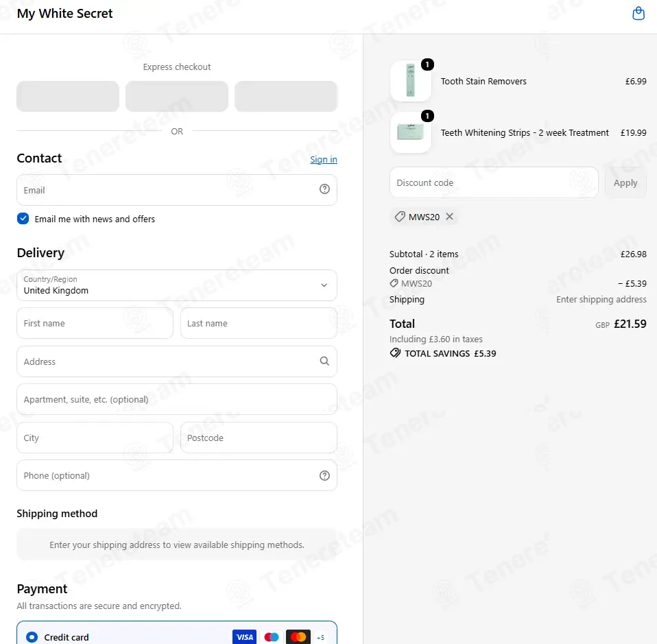Viewport: 657px width, 644px height.
Task: Focus the Discount code field
Action: point(494,182)
